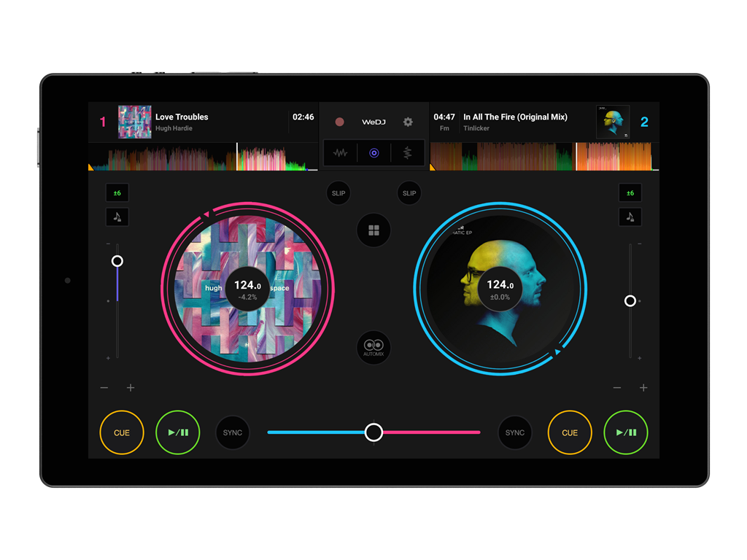The image size is (747, 560).
Task: Toggle master tempo note on deck 1
Action: 117,217
